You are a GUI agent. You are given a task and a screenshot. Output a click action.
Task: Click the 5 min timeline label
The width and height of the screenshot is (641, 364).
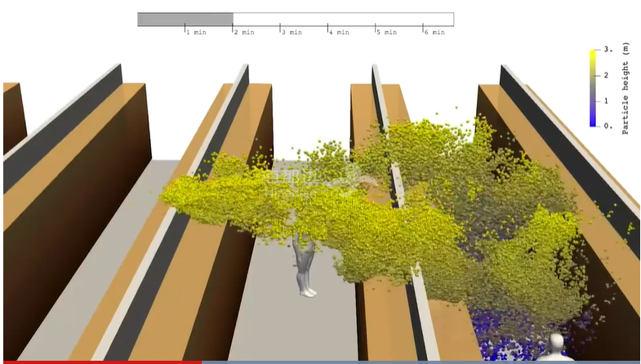pyautogui.click(x=385, y=33)
